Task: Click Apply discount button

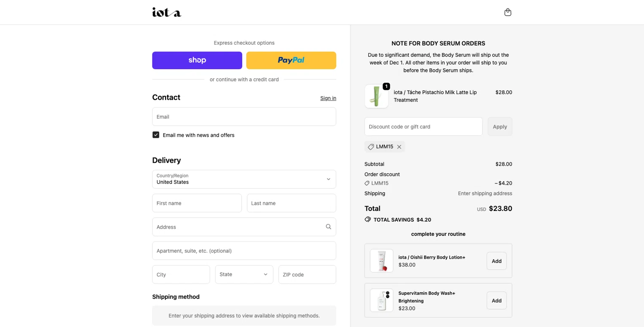Action: 500,127
